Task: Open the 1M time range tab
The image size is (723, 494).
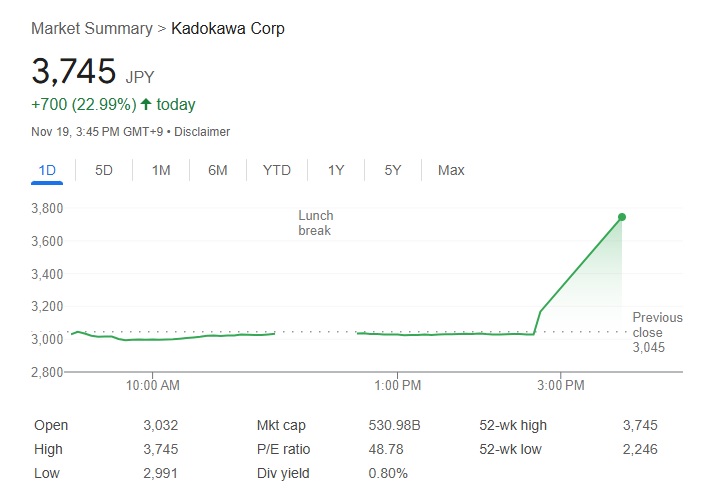Action: pos(161,170)
